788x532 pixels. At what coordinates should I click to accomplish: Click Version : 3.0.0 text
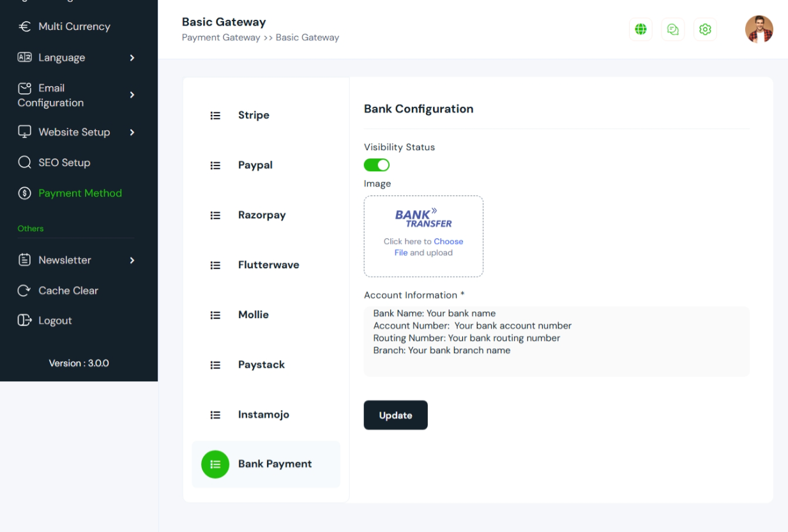(79, 363)
